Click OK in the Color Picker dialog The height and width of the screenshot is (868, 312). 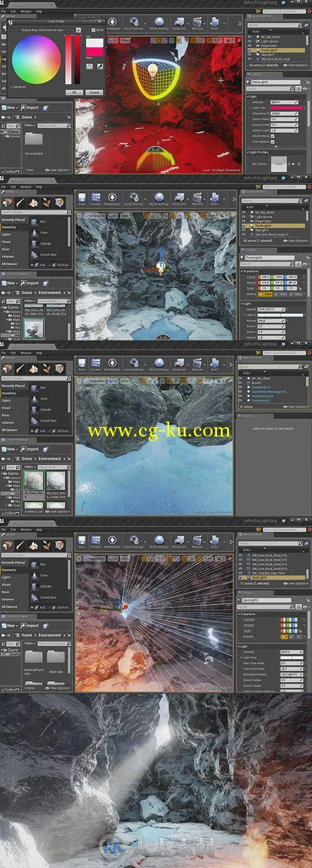74,92
